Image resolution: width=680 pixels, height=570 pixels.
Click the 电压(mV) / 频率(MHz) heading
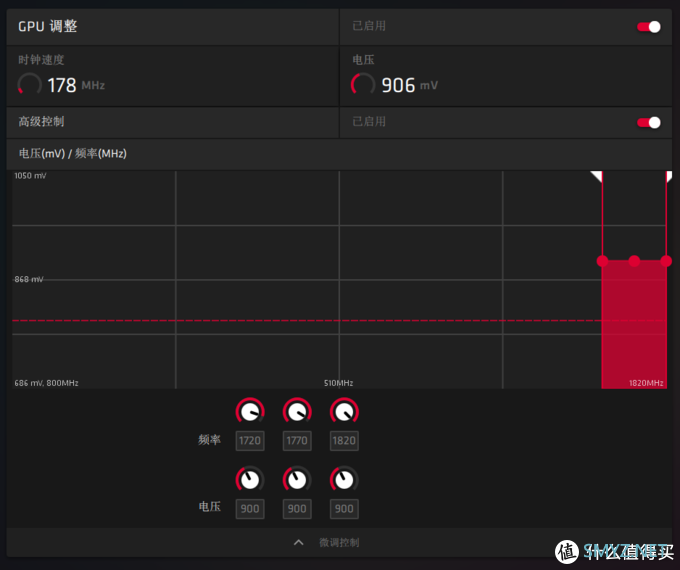(x=72, y=154)
